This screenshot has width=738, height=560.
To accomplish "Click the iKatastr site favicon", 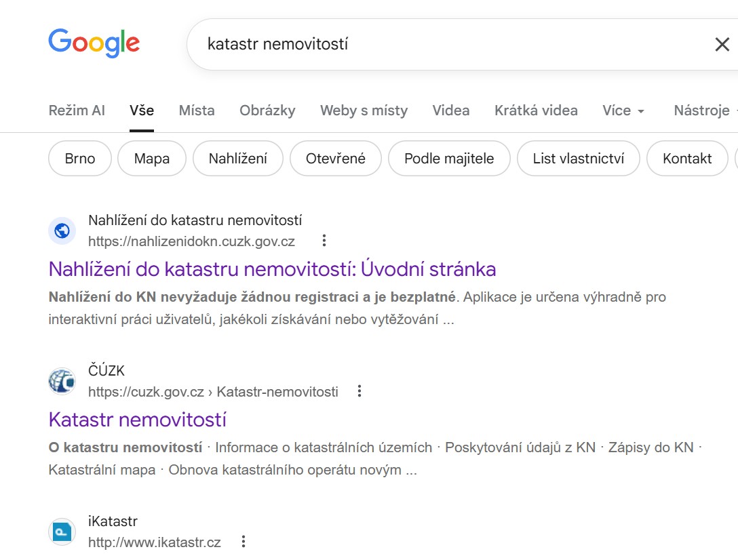I will click(x=62, y=532).
